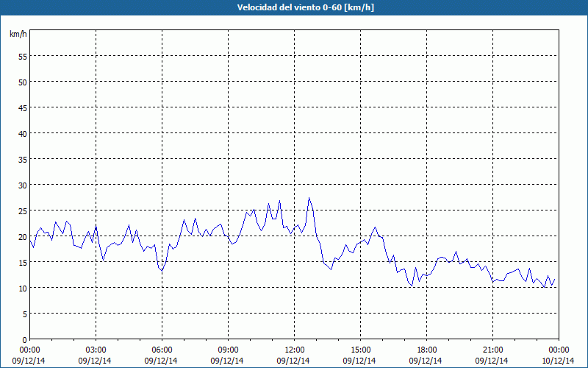This screenshot has height=368, width=588.
Task: Click the 21:00 time axis label
Action: (492, 350)
